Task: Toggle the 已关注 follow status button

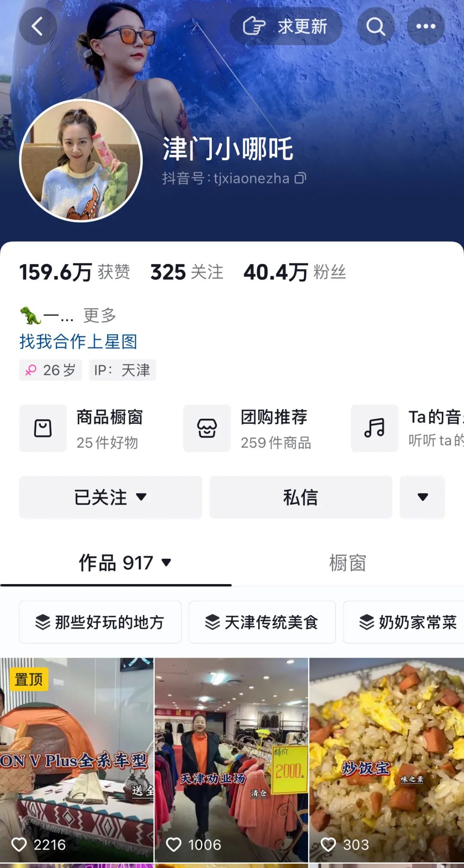Action: click(x=110, y=497)
